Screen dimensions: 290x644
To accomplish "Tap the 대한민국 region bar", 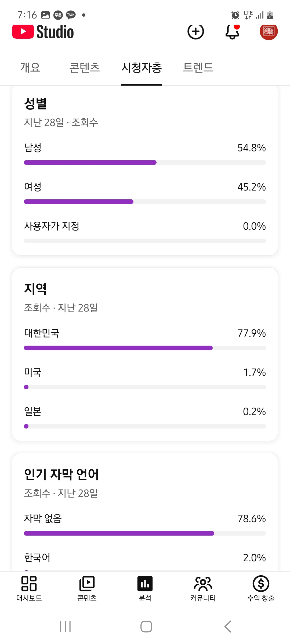I will pos(145,348).
